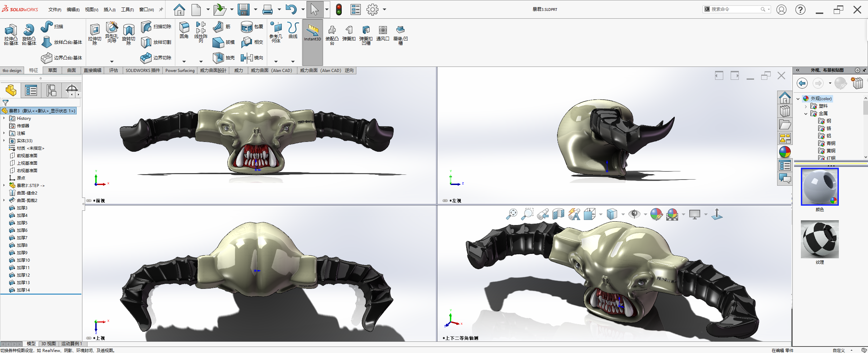The width and height of the screenshot is (868, 353).
Task: Select the Lofted Cut (放样切割) tool
Action: [x=156, y=42]
